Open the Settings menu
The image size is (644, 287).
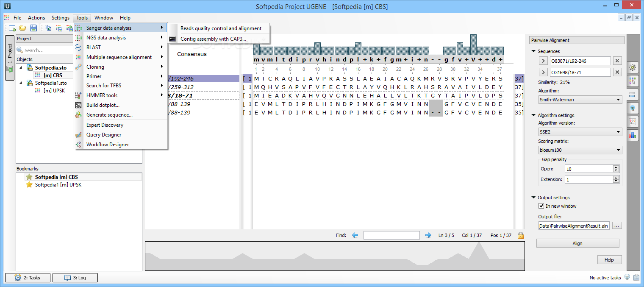point(61,18)
